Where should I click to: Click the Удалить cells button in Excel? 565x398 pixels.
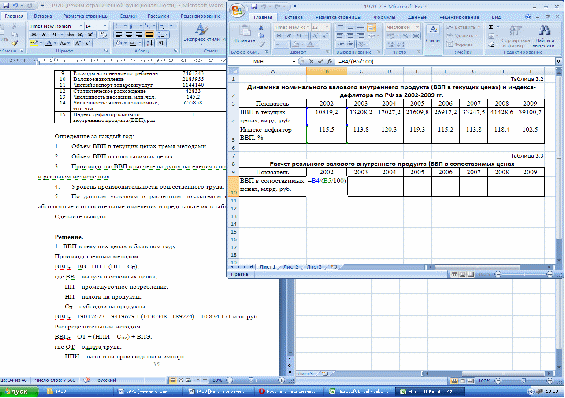(459, 36)
